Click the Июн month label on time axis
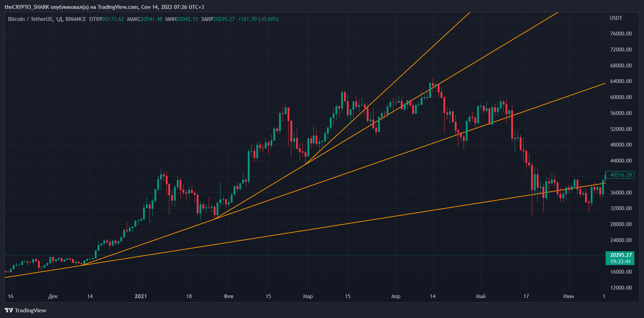Screen dimensions: 644x318 [569, 296]
